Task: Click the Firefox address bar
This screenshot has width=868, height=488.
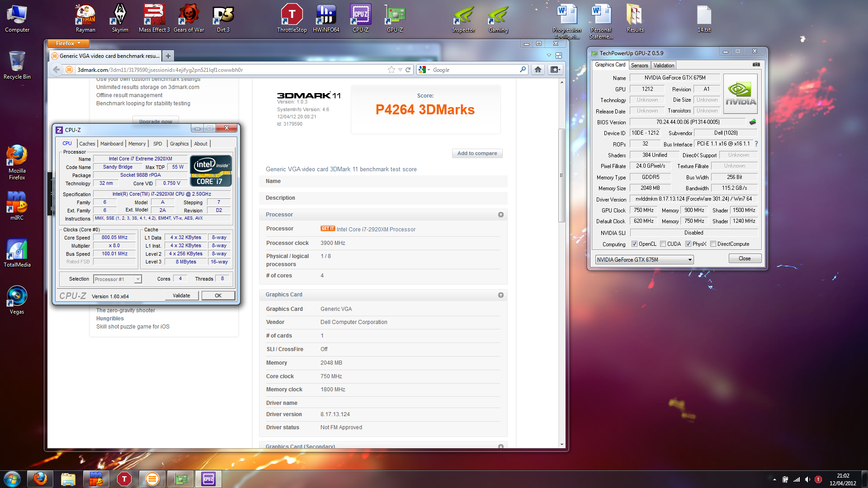Action: [x=231, y=70]
